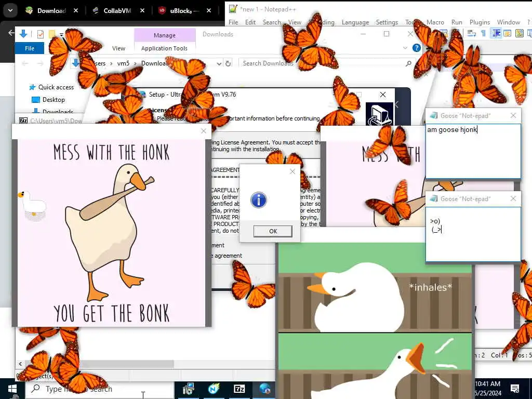Toggle word wrap icon in Notepad++ toolbar

point(471,33)
